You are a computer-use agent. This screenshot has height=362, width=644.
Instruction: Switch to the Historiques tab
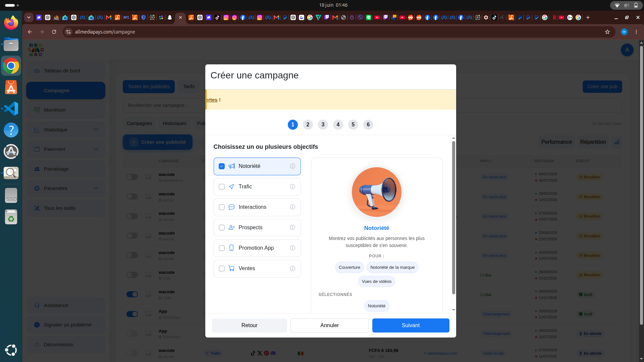point(174,123)
